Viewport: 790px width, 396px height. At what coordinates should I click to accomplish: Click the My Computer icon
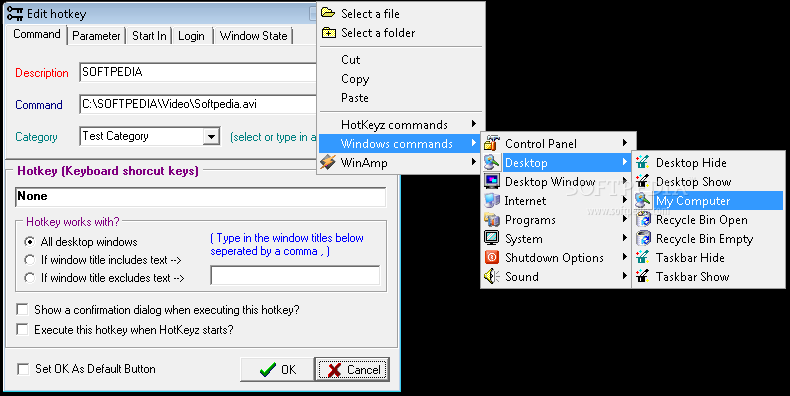coord(642,201)
